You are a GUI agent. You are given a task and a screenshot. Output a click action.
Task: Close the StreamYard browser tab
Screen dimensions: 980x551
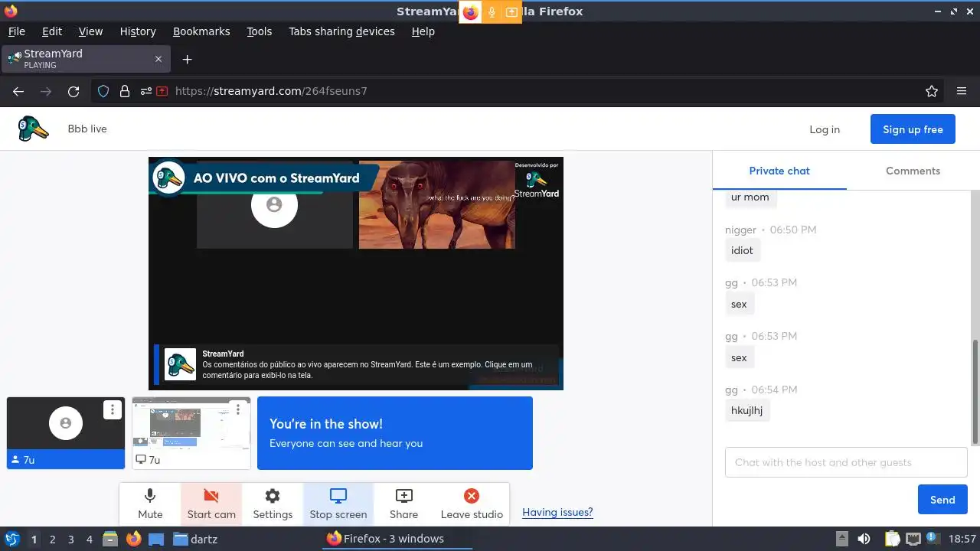[x=158, y=59]
